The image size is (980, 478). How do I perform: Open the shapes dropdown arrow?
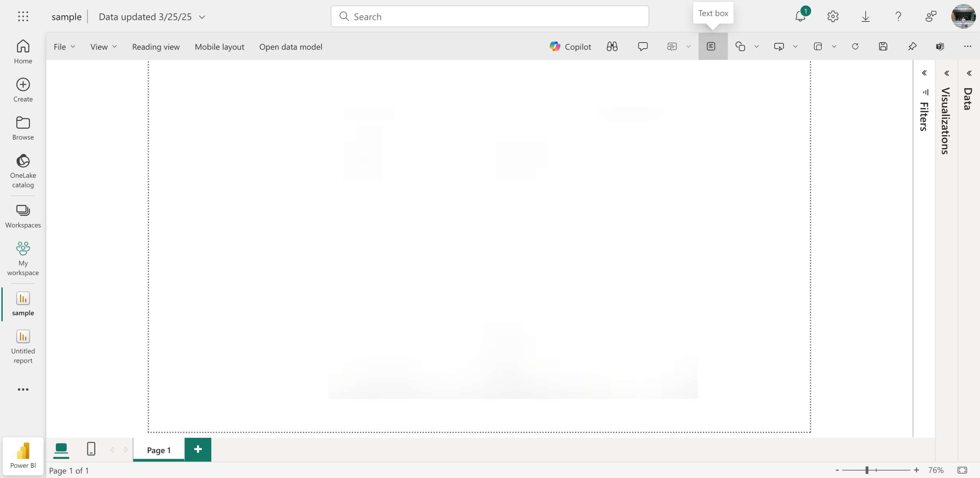pyautogui.click(x=756, y=47)
